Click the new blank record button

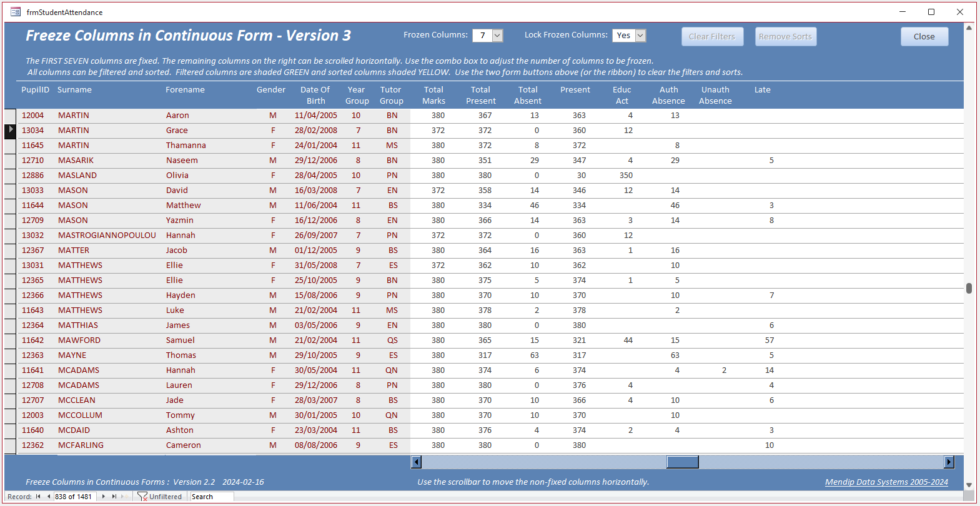pyautogui.click(x=125, y=497)
